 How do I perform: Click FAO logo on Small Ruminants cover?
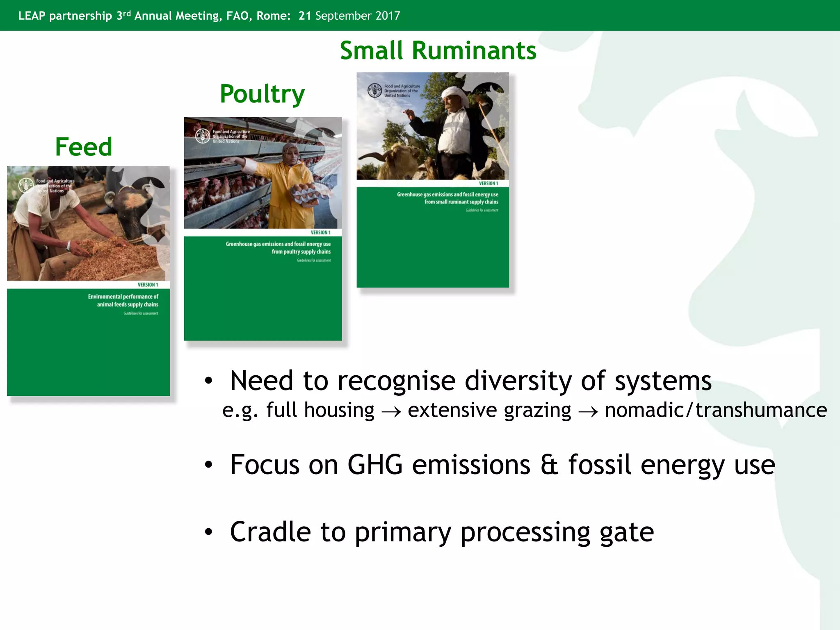coord(374,90)
